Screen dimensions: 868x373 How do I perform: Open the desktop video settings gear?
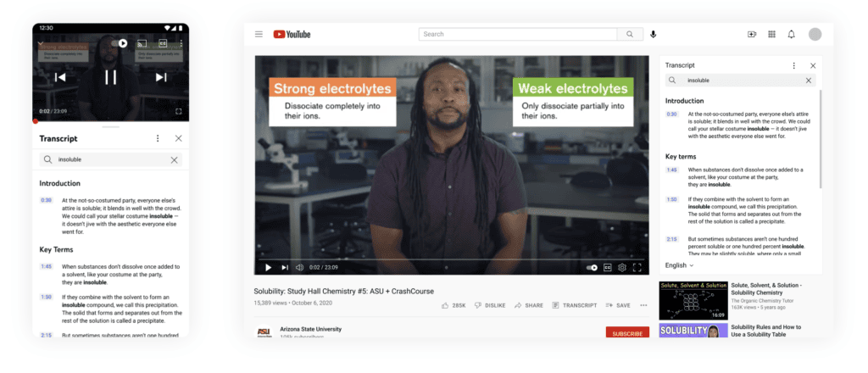[x=622, y=267]
